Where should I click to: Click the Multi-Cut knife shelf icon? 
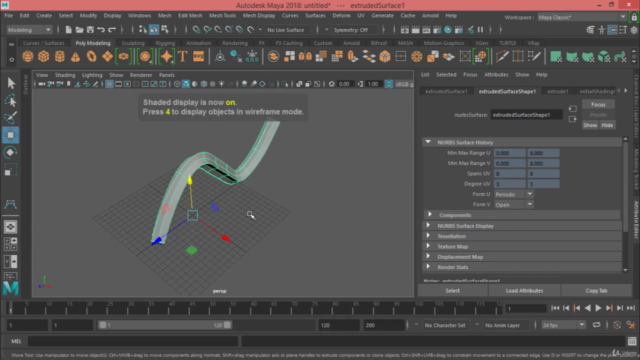pos(502,56)
